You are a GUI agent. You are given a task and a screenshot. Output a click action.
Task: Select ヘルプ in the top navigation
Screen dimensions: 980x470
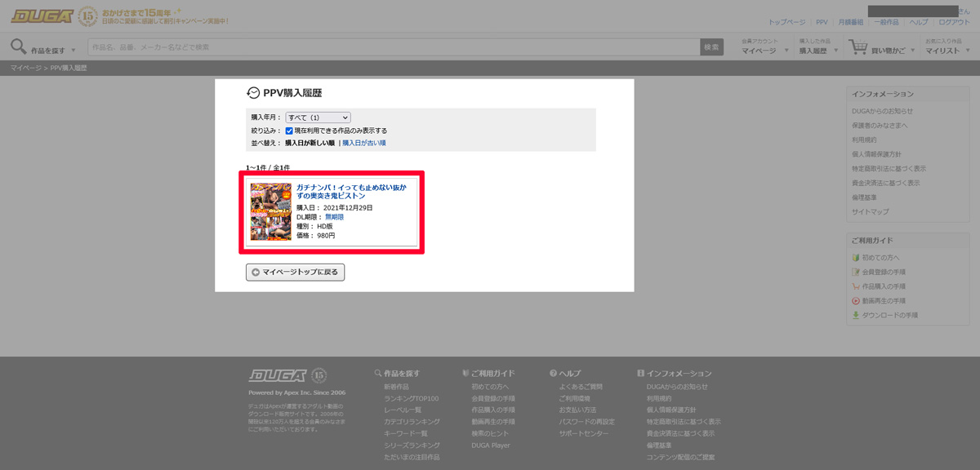(x=918, y=22)
